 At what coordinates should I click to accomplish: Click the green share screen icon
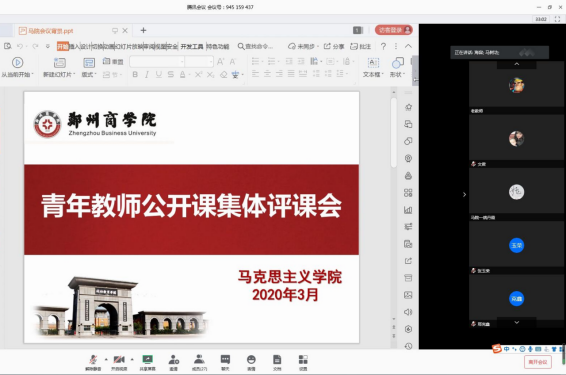(147, 359)
